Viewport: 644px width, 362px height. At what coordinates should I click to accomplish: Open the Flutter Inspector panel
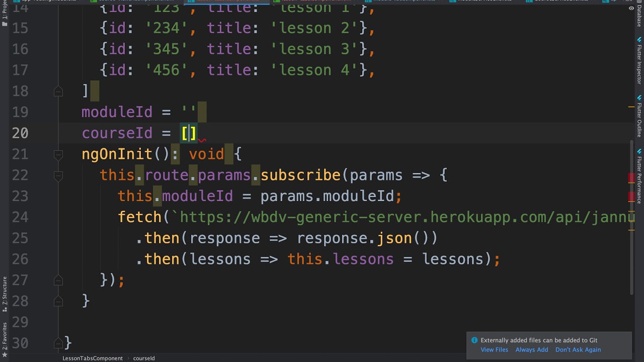tap(639, 61)
